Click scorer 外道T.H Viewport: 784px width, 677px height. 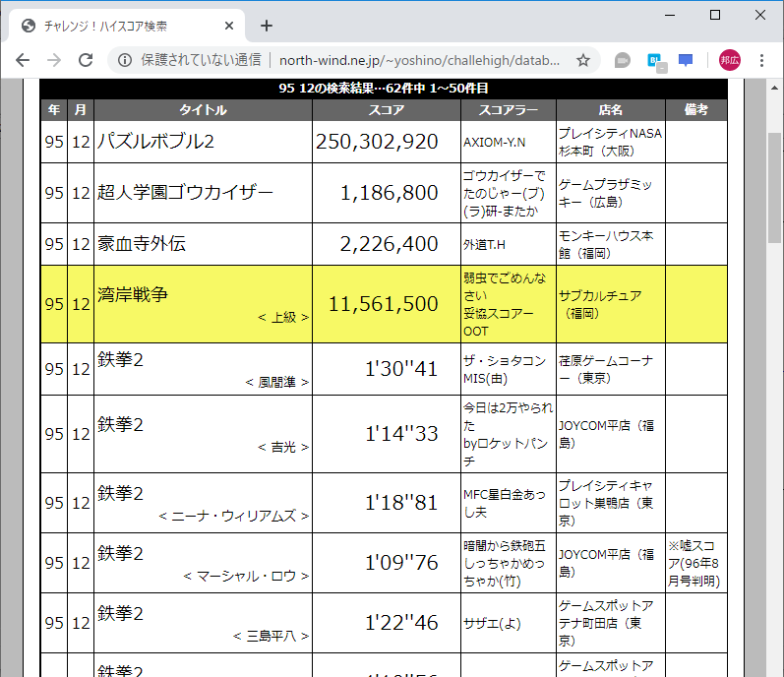pos(484,245)
